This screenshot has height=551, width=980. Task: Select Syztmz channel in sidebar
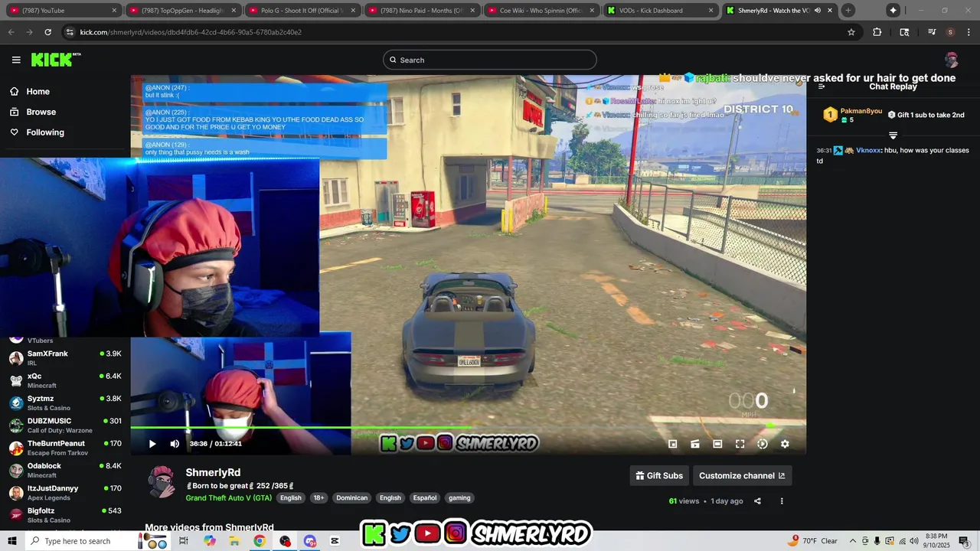pyautogui.click(x=65, y=403)
